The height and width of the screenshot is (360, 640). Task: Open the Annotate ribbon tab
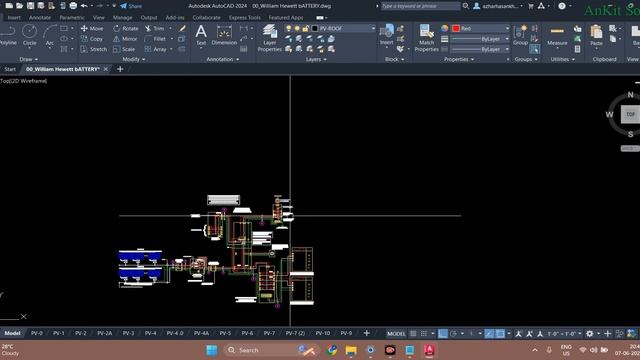[x=40, y=18]
